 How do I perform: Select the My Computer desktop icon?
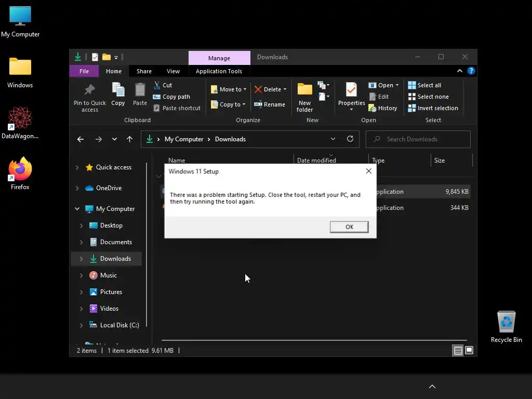[20, 22]
